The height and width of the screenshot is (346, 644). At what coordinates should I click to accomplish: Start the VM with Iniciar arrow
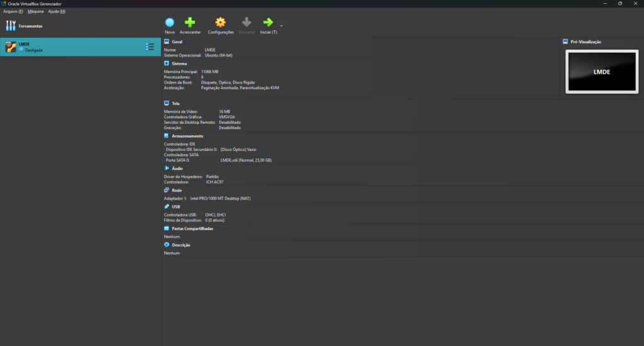tap(268, 23)
